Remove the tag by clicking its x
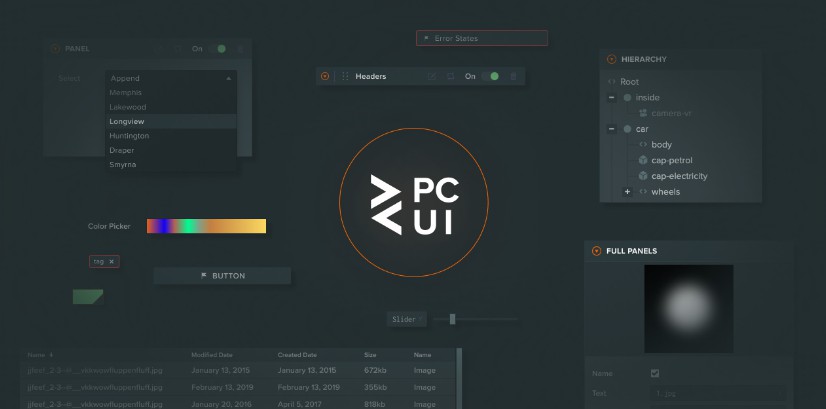The width and height of the screenshot is (826, 409). coord(112,262)
